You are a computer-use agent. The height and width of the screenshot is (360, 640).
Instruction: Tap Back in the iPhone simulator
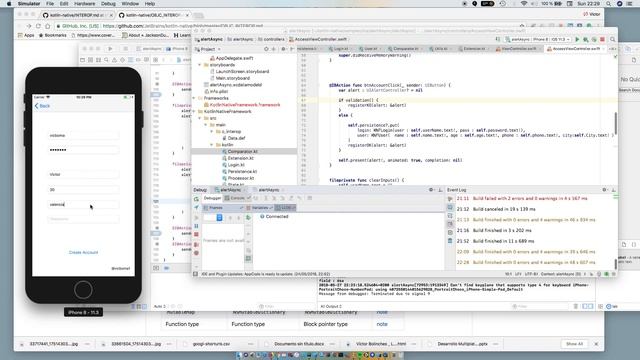coord(42,106)
